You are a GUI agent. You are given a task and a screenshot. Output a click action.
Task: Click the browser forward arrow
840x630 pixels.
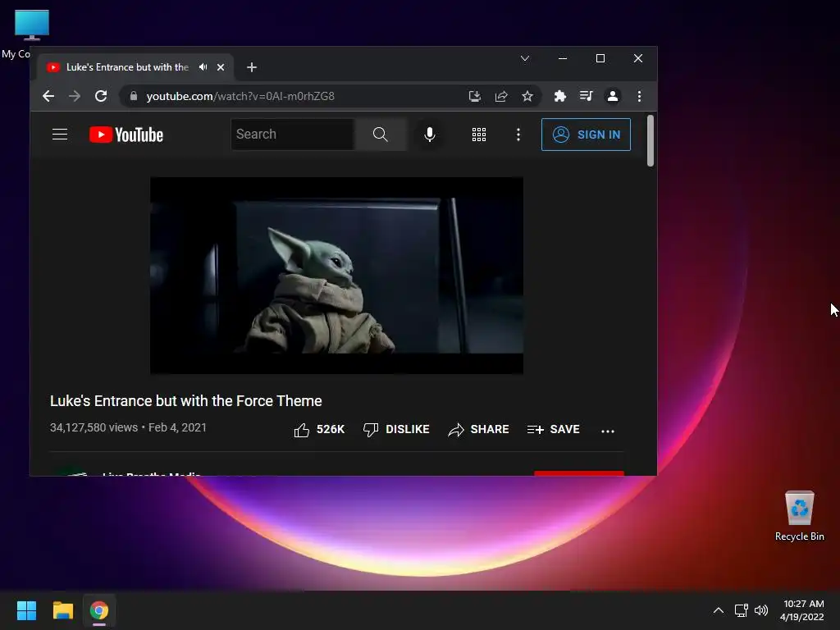pyautogui.click(x=75, y=97)
